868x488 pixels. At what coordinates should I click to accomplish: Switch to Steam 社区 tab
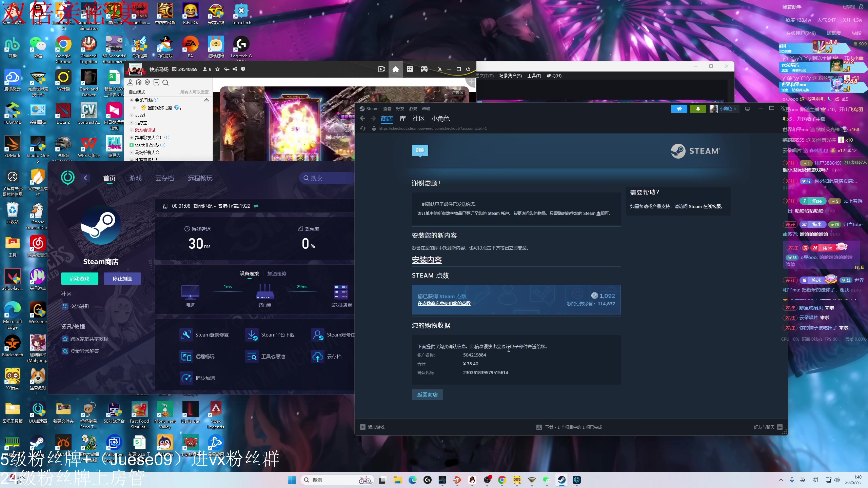[418, 119]
